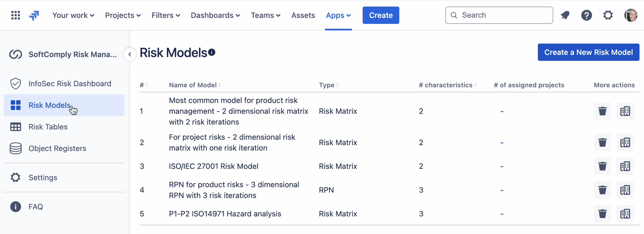The height and width of the screenshot is (234, 644).
Task: Collapse the SoftComply sidebar with the chevron
Action: pyautogui.click(x=130, y=54)
